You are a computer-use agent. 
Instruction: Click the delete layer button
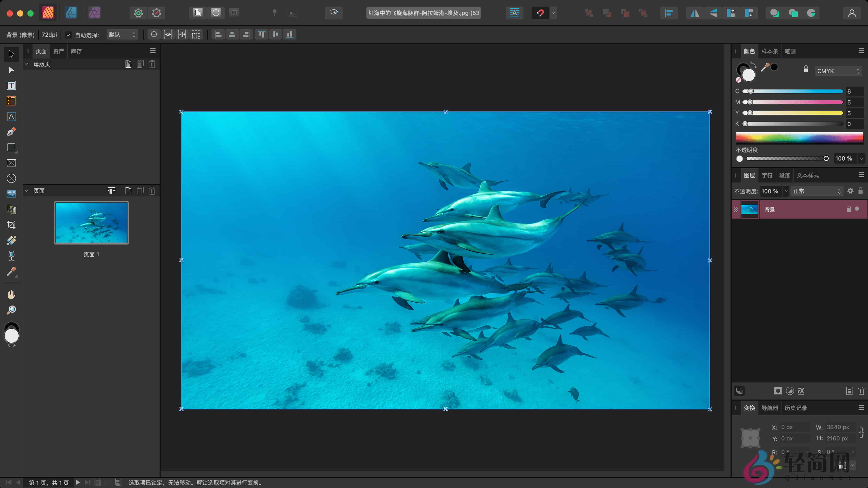tap(861, 391)
